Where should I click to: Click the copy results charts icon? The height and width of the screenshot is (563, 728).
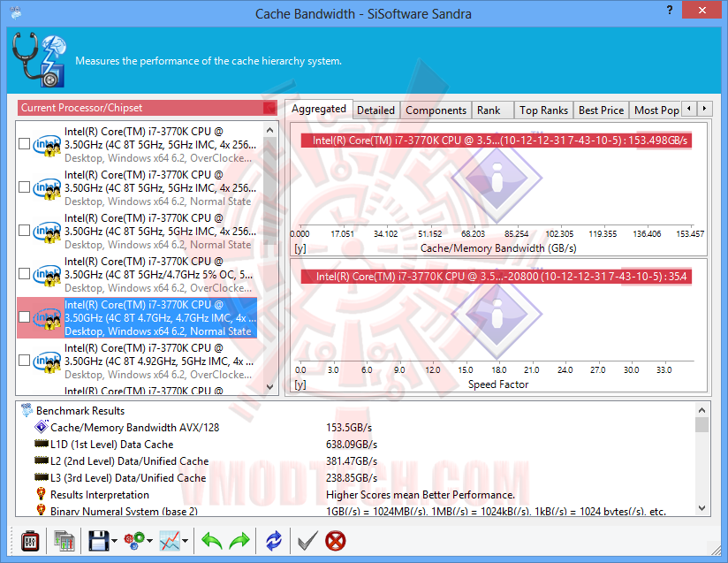click(x=64, y=541)
